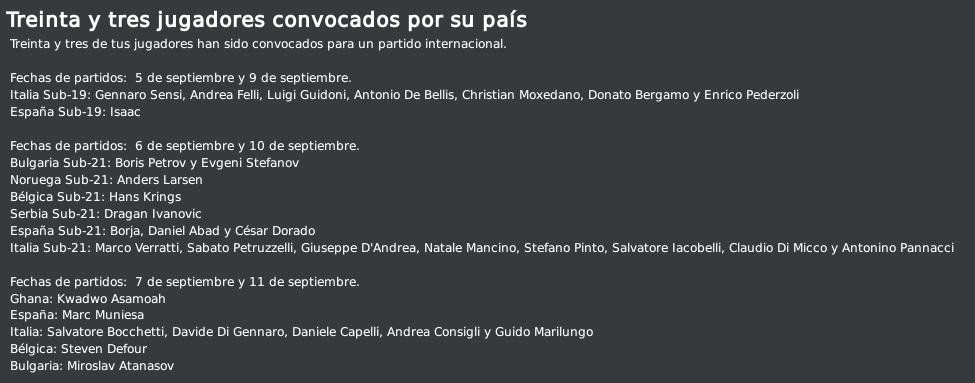Open Miroslav Atanasov under Bulgaria
This screenshot has height=383, width=975.
point(121,366)
